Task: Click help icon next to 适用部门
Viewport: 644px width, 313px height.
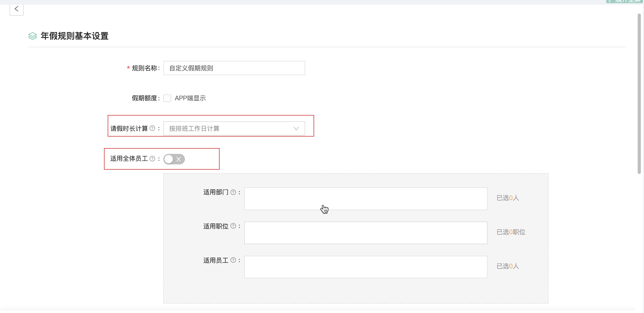Action: pos(233,192)
